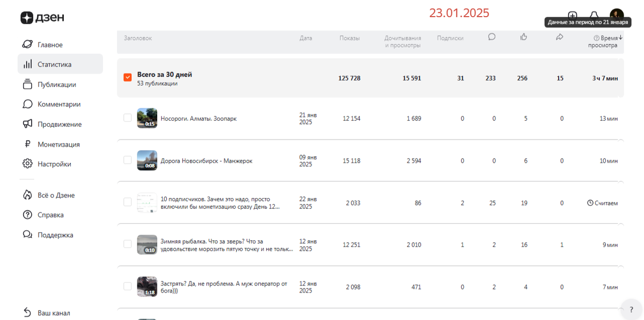Viewport: 644px width, 320px height.
Task: Click the Подписки column header
Action: pos(450,38)
